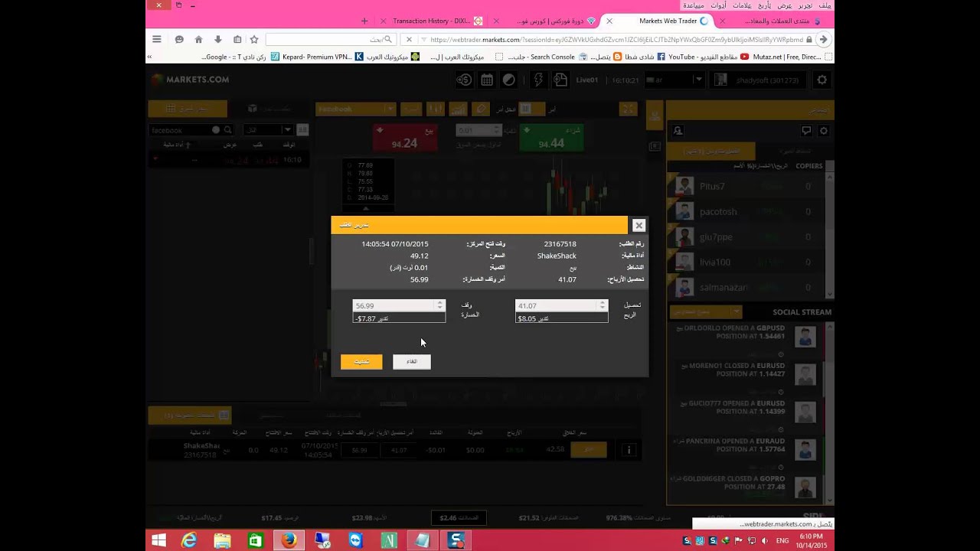Click the round dial icon in Markets toolbar
Image resolution: width=980 pixels, height=551 pixels.
click(x=508, y=80)
